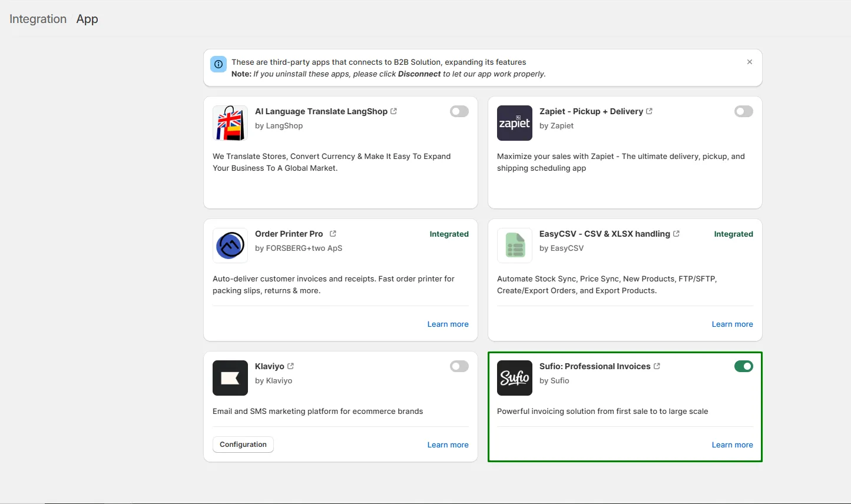
Task: Click the Zapiet app logo
Action: pyautogui.click(x=515, y=123)
